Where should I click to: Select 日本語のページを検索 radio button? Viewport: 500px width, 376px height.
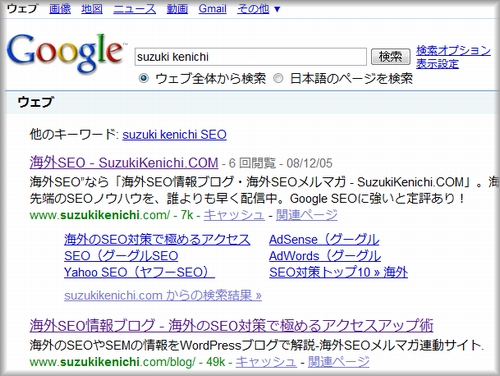(x=278, y=79)
